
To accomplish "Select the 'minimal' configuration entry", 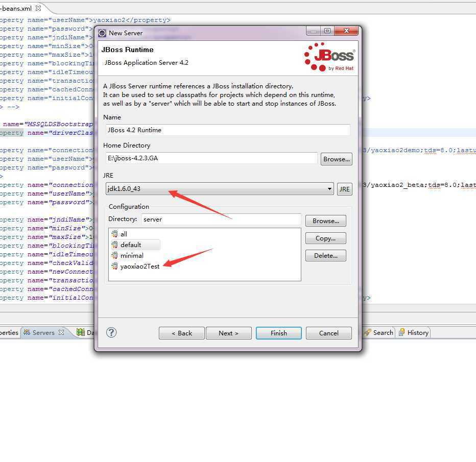I will click(x=128, y=255).
